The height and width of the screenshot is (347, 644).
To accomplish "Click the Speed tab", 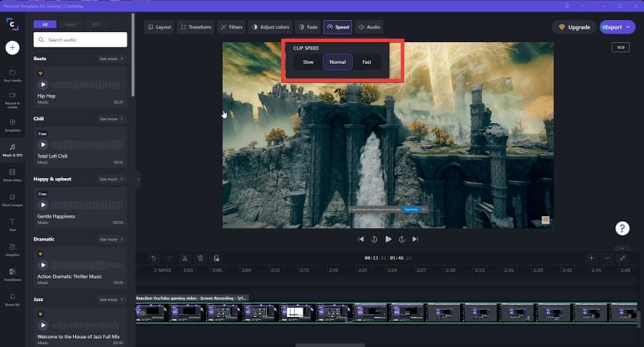I will click(338, 27).
